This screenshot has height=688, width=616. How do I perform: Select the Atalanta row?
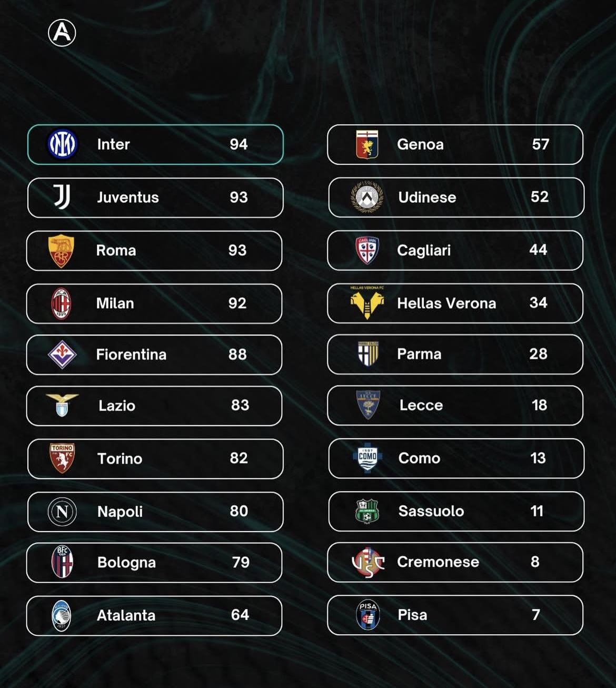[x=154, y=616]
